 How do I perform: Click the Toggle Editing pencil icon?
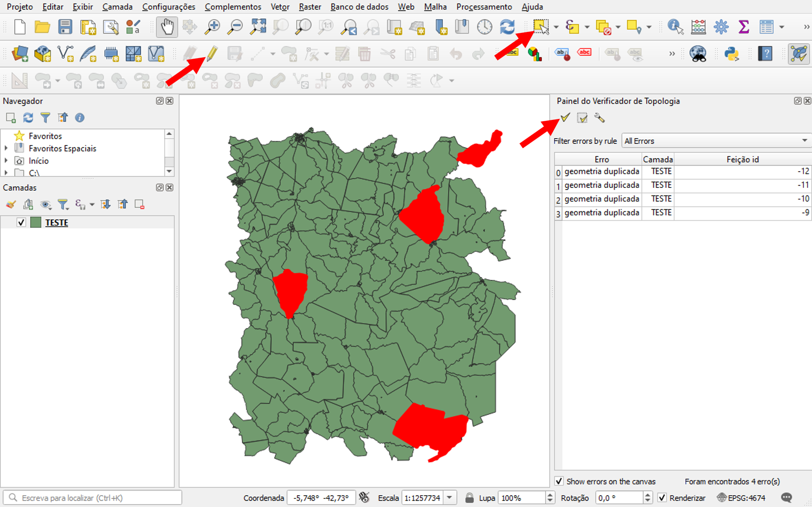(x=212, y=54)
